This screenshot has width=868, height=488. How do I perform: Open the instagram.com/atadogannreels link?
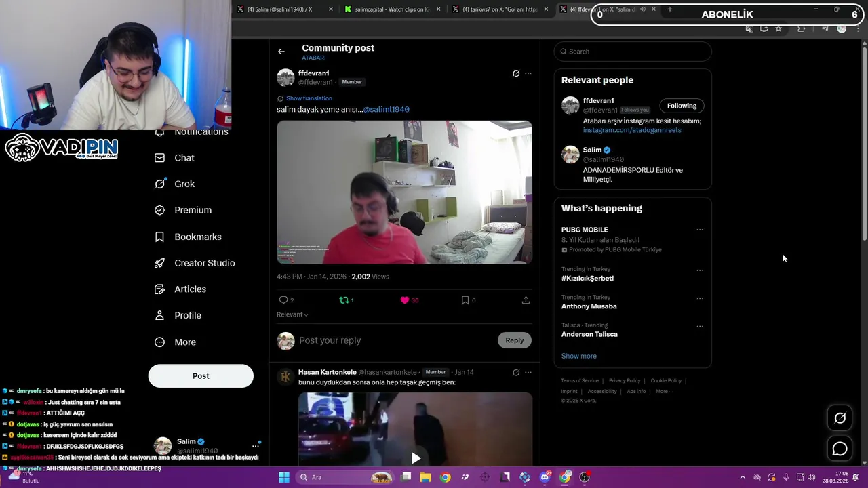[x=632, y=130]
